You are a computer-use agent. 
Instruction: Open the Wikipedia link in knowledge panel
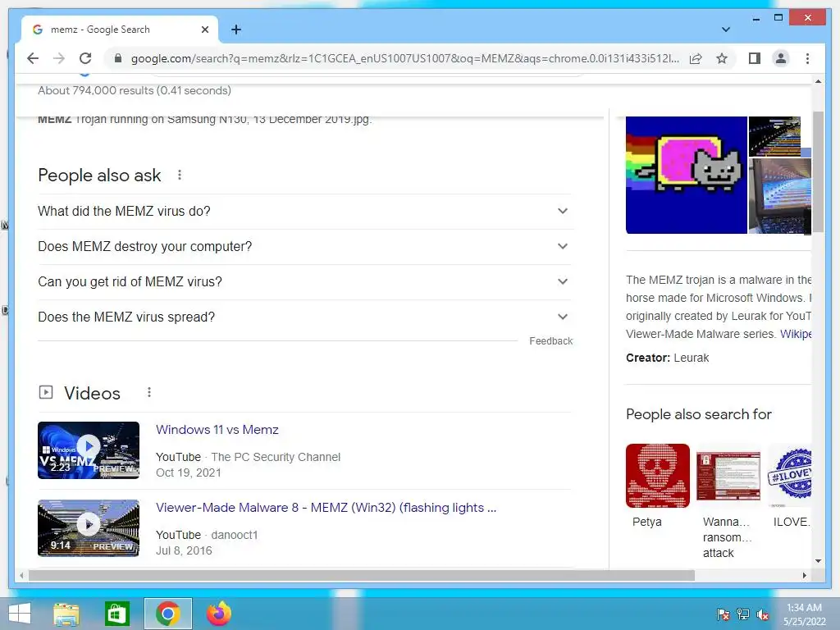pyautogui.click(x=796, y=334)
